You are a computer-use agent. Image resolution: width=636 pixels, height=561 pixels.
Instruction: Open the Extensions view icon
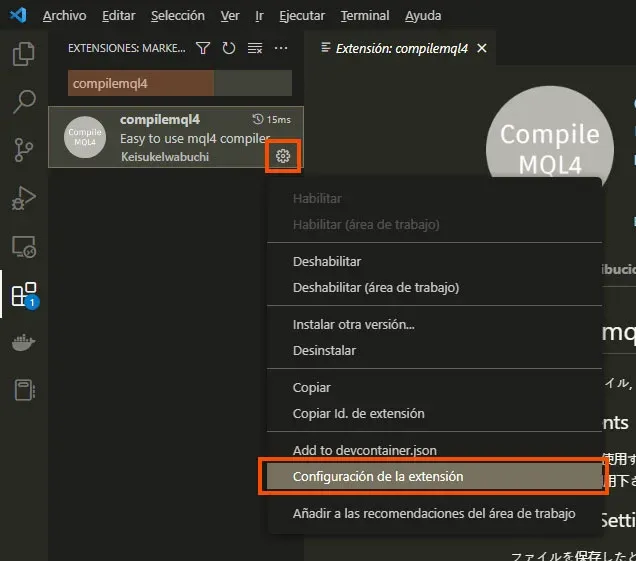pyautogui.click(x=24, y=294)
